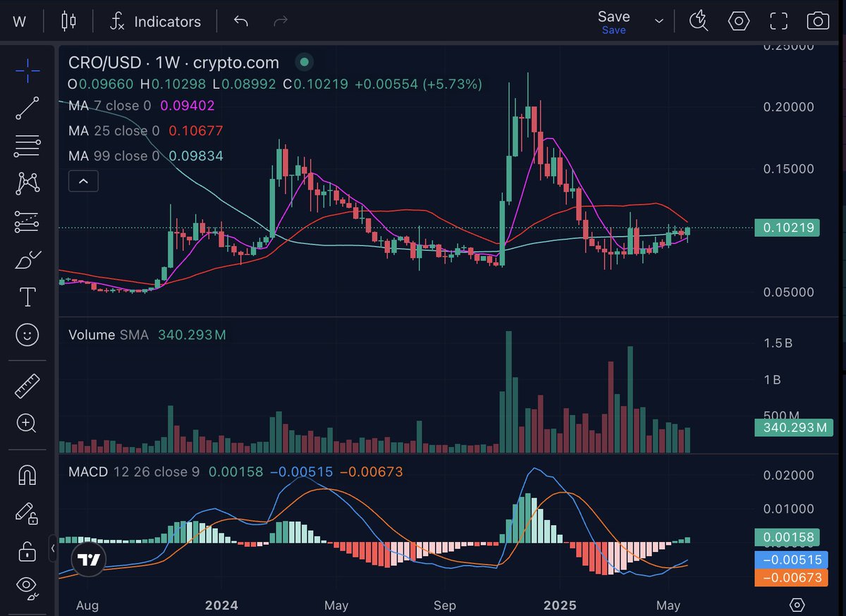Screen dimensions: 846x616
Task: Enable magnet mode
Action: pos(27,474)
